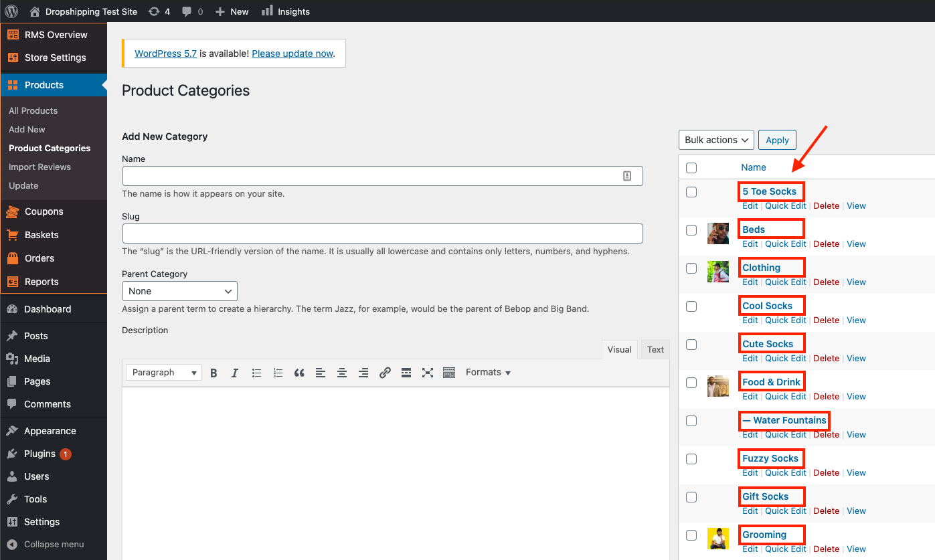This screenshot has width=935, height=560.
Task: Insert or edit link icon
Action: point(385,373)
